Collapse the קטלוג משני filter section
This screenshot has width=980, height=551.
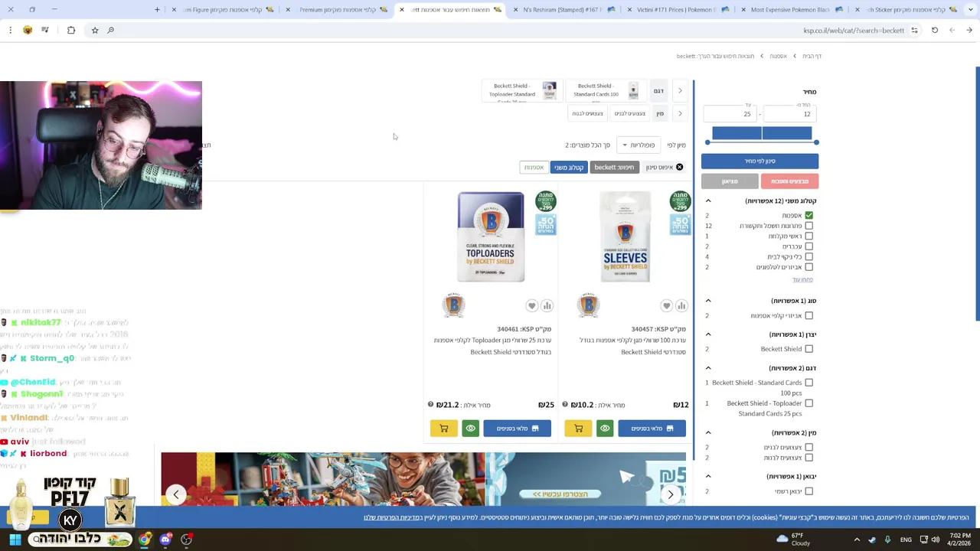coord(708,201)
